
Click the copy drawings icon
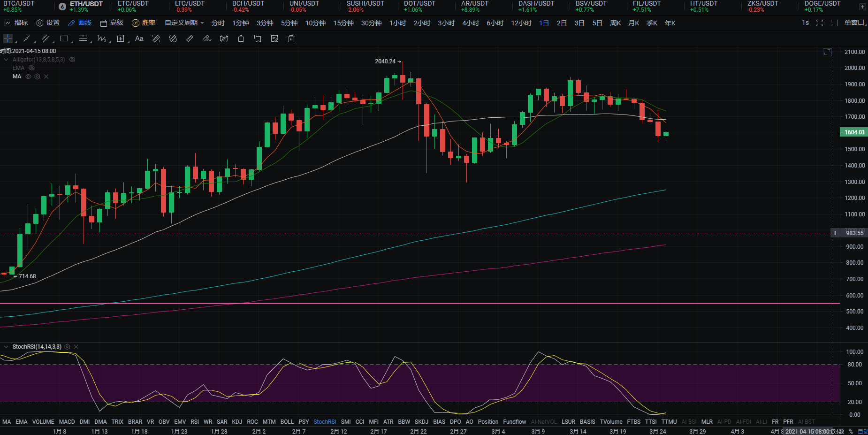pyautogui.click(x=258, y=38)
